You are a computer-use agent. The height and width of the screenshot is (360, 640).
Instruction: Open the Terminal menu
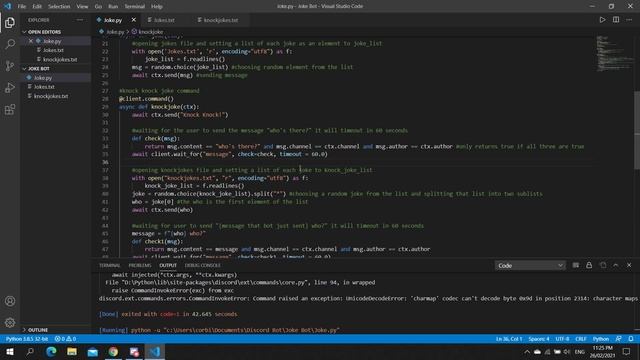pyautogui.click(x=134, y=7)
